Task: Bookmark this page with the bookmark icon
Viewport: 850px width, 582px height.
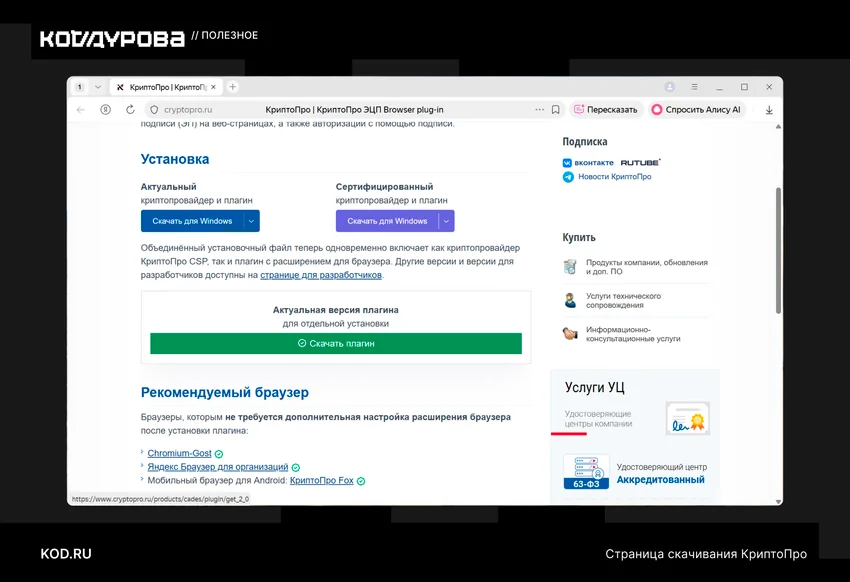Action: click(556, 109)
